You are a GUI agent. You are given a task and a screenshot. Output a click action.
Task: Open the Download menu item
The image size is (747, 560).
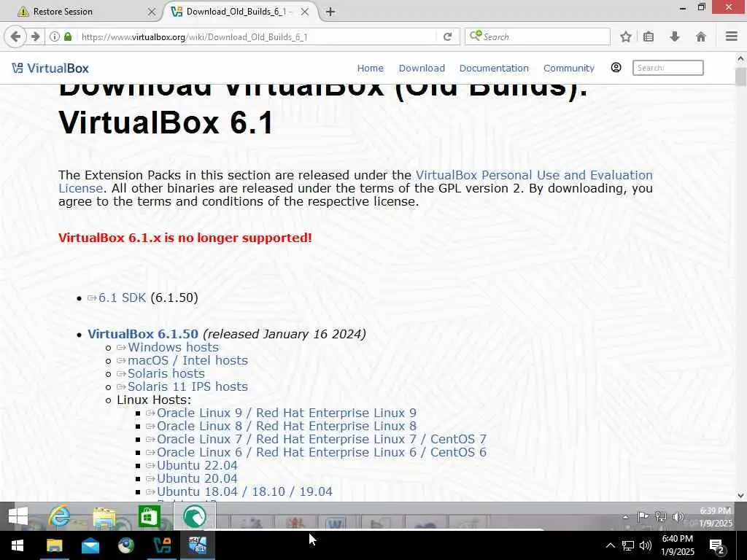pyautogui.click(x=422, y=68)
